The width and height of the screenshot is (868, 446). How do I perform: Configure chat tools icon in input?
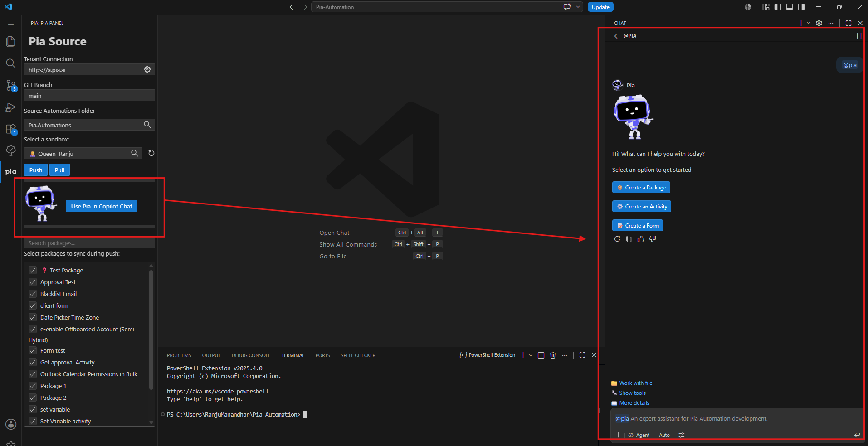(x=682, y=435)
